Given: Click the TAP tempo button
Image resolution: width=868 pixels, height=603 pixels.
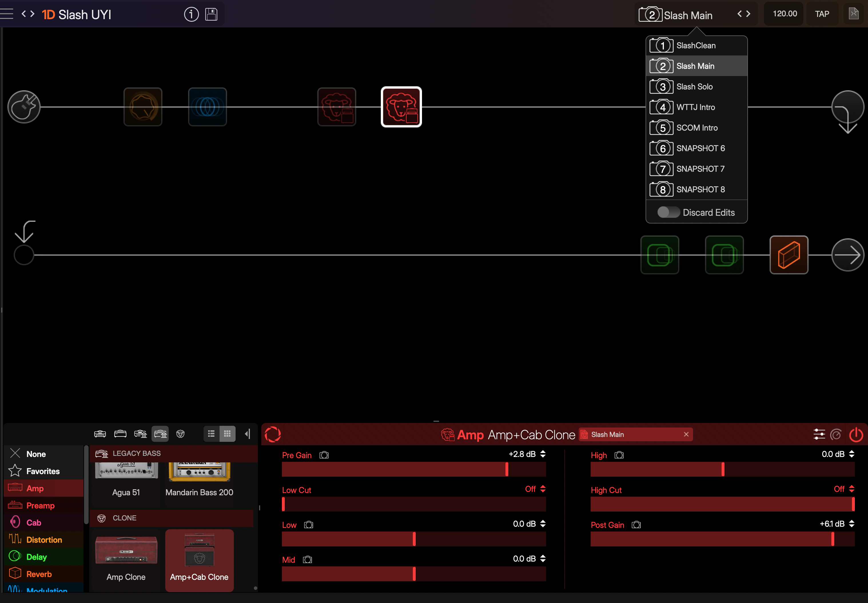Looking at the screenshot, I should (x=822, y=14).
